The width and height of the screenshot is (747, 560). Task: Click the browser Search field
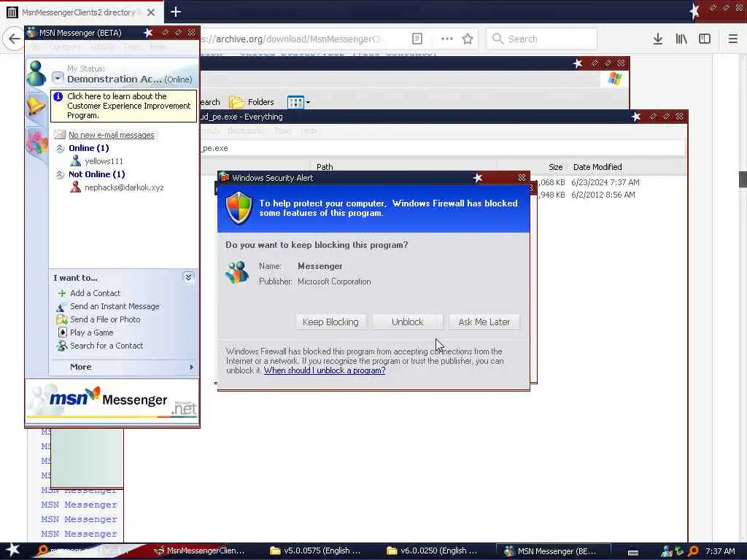coord(542,39)
